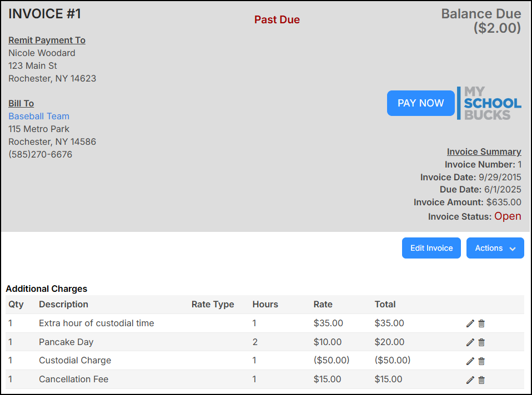Click the Invoice Date 9/29/2015 value

pos(500,177)
